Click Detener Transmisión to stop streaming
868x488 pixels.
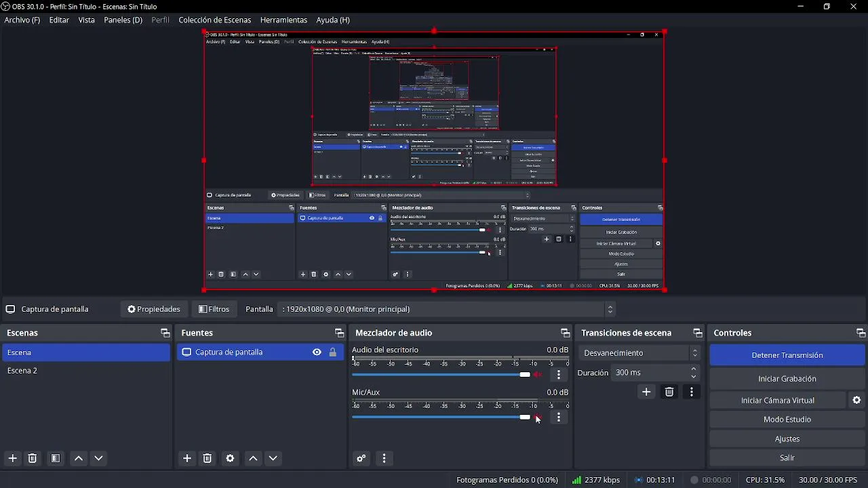tap(787, 355)
